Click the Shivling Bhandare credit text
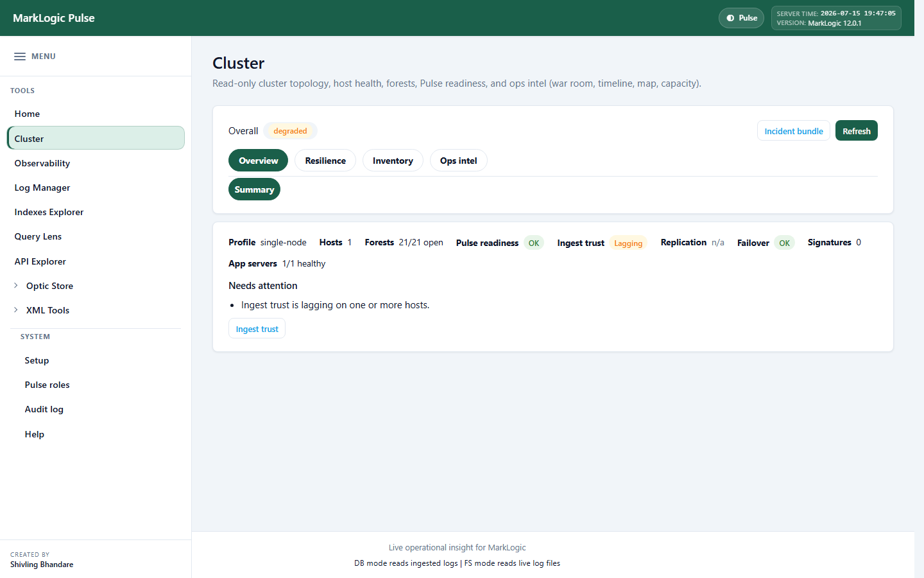924x578 pixels. click(42, 565)
